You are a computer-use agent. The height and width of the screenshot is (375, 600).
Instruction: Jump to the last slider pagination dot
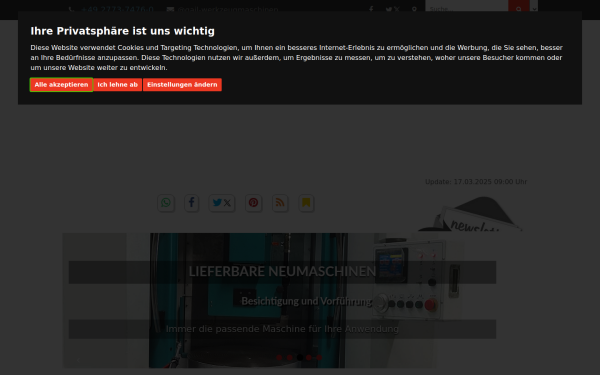click(x=319, y=357)
